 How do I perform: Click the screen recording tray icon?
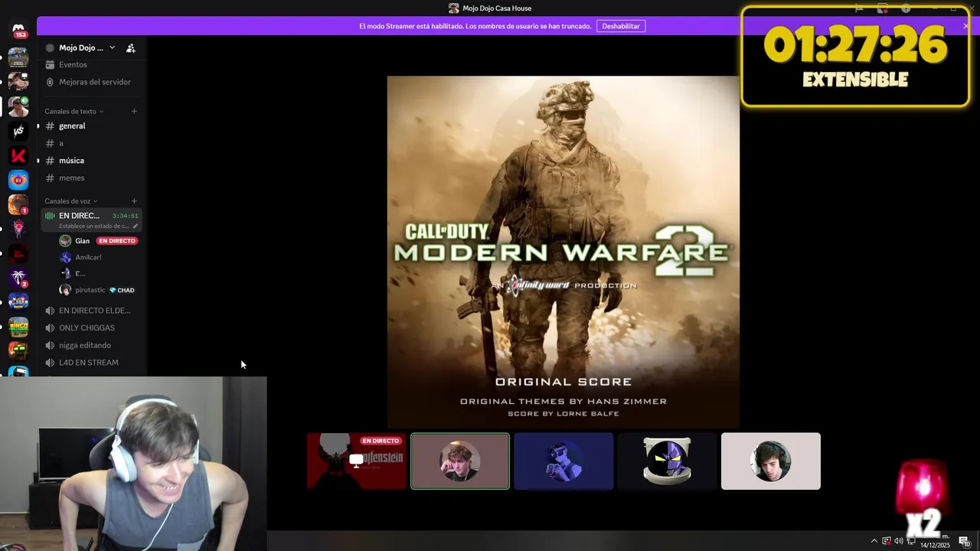(887, 541)
